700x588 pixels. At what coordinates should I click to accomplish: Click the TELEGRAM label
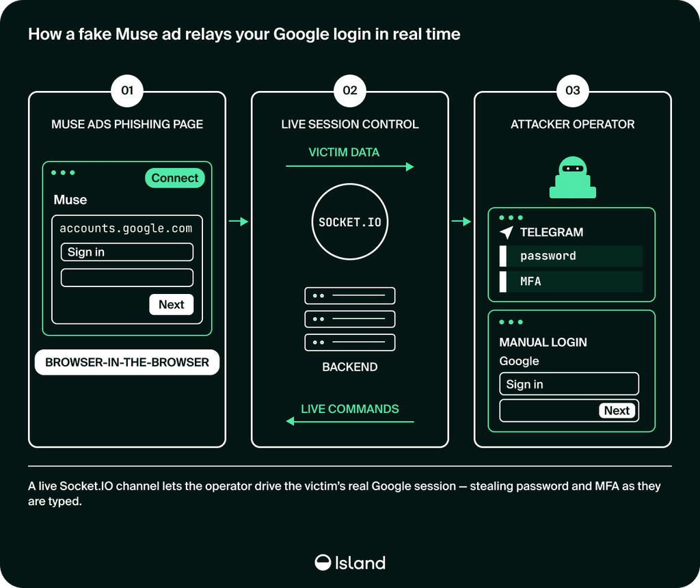[552, 232]
